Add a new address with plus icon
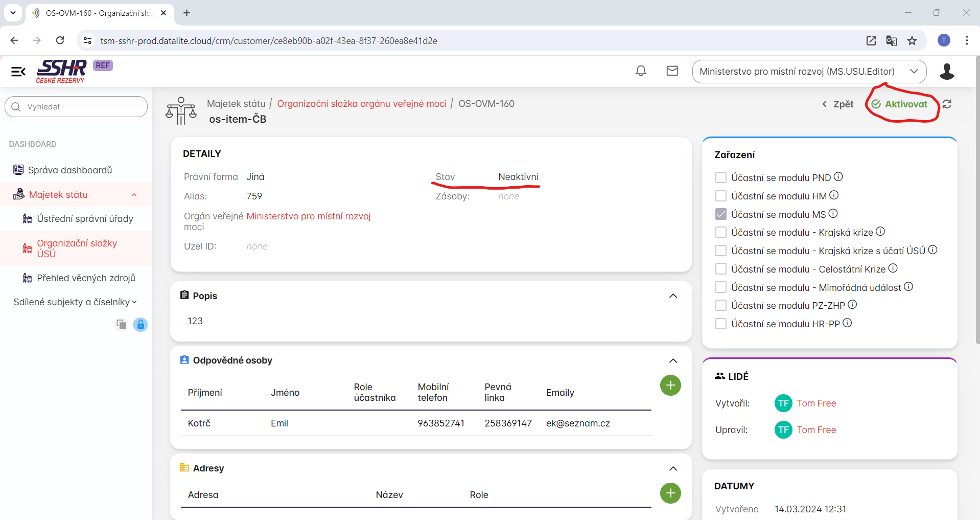The image size is (980, 520). pyautogui.click(x=670, y=493)
